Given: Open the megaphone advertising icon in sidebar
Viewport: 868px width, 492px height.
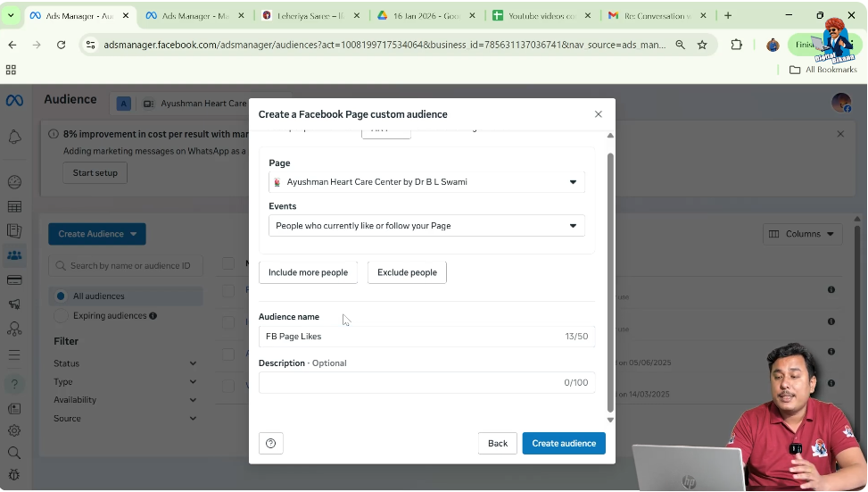Looking at the screenshot, I should pyautogui.click(x=14, y=304).
